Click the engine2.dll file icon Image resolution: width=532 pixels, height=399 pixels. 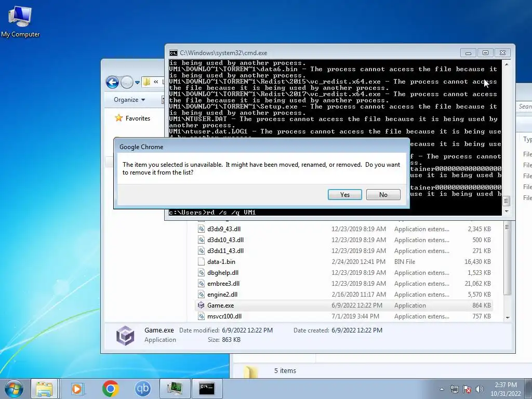(x=201, y=294)
